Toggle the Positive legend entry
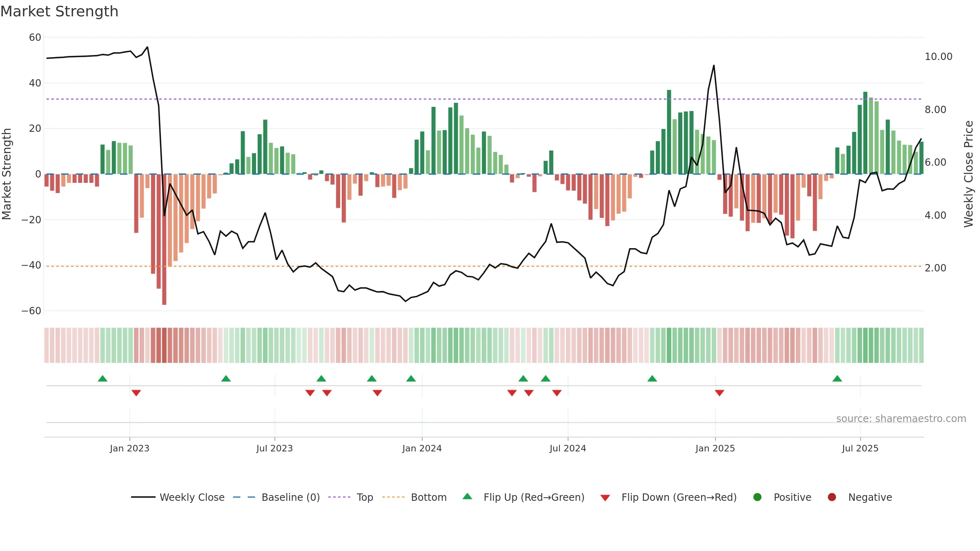Screen dimensions: 980x551 tap(782, 497)
